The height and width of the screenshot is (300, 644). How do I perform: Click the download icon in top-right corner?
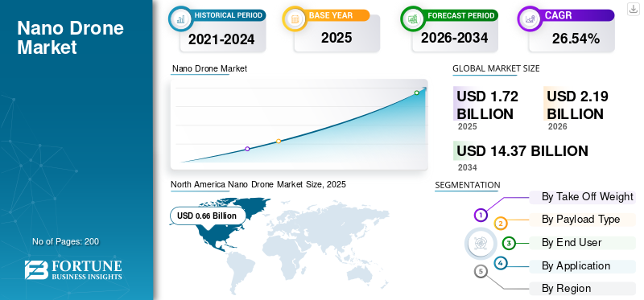point(633,9)
